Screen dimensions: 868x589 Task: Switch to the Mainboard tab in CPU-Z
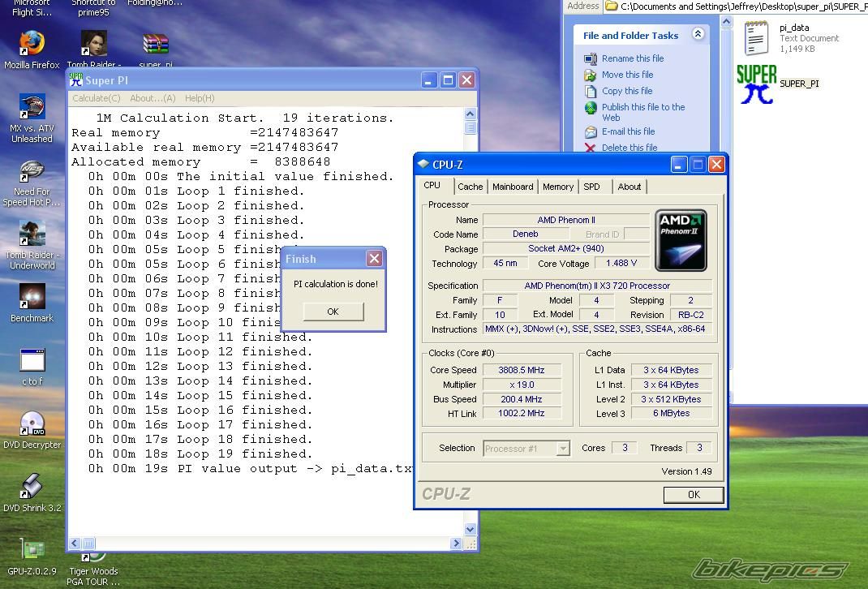click(513, 187)
